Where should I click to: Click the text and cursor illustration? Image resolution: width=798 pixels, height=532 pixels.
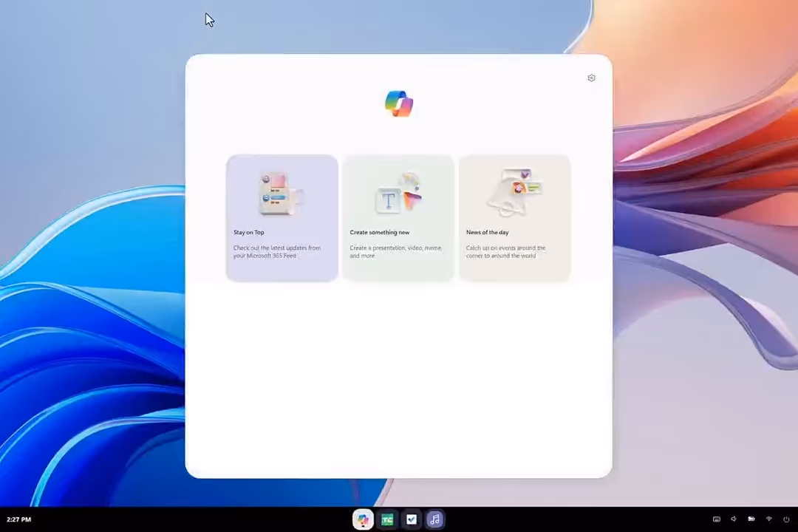[x=400, y=194]
